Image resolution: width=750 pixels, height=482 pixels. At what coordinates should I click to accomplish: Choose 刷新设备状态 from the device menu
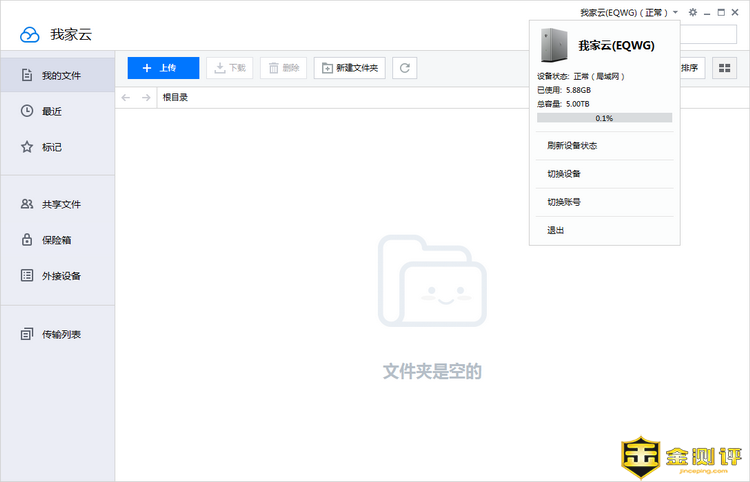click(x=572, y=146)
